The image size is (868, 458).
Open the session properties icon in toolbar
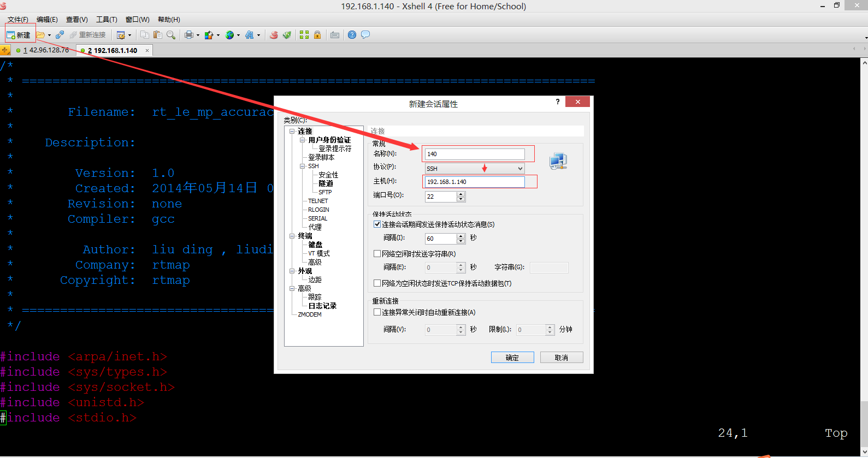point(121,35)
